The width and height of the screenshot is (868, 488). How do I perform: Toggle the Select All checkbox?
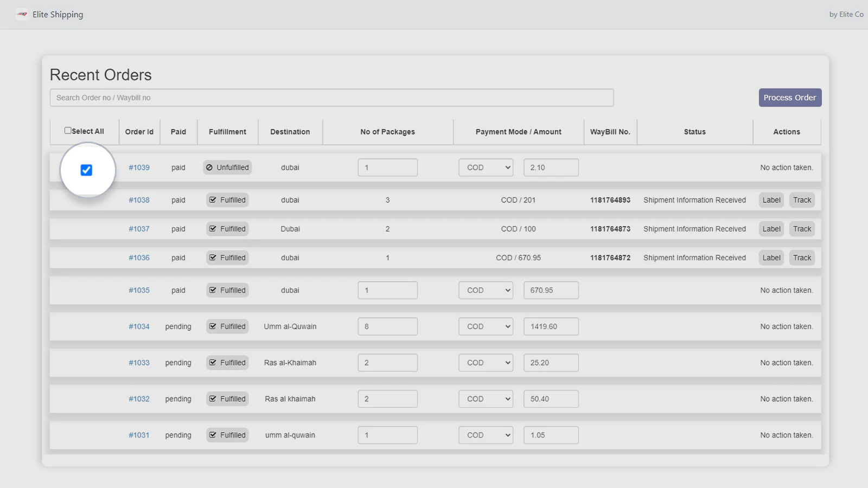68,131
